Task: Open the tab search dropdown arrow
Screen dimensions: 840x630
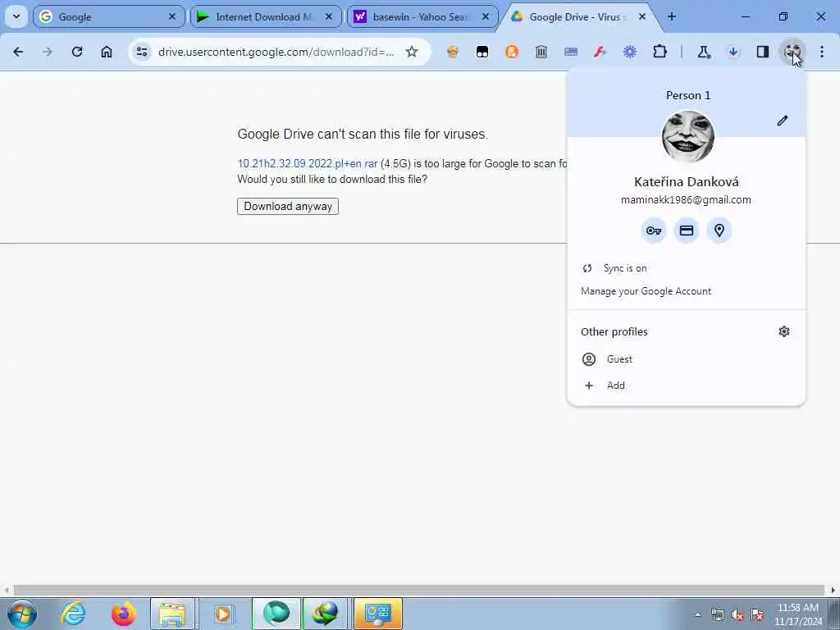Action: [x=16, y=16]
